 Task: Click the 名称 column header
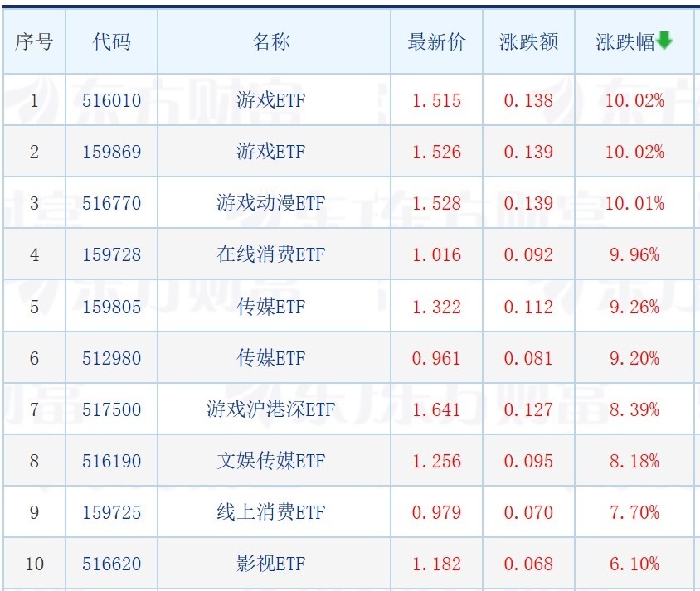(271, 42)
